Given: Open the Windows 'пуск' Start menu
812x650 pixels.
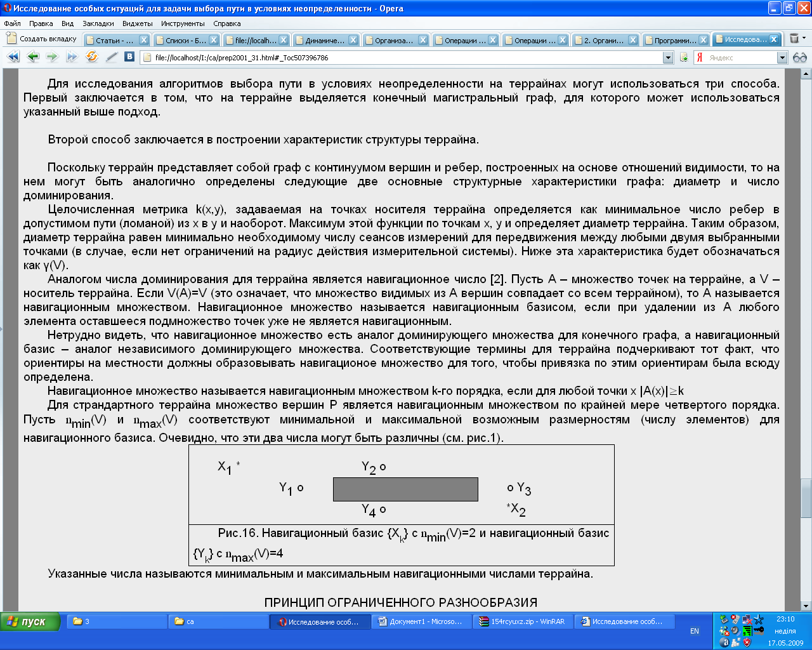Looking at the screenshot, I should coord(30,621).
